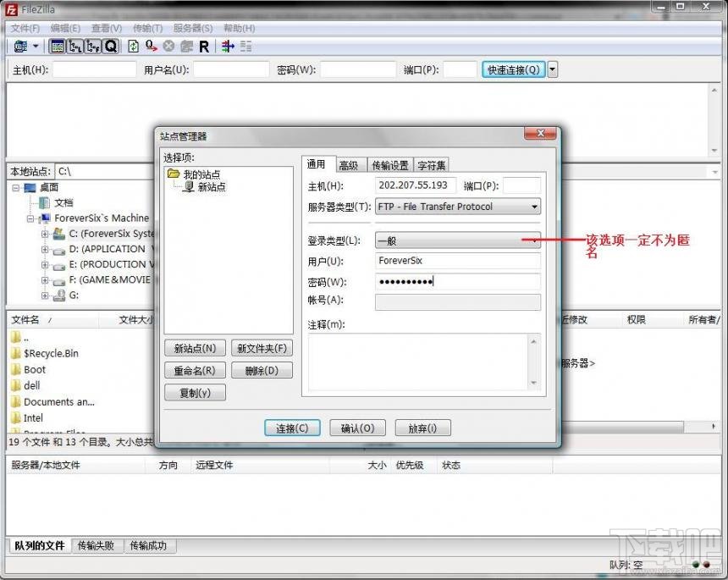Viewport: 728px width, 580px height.
Task: Click the site manager 端口(P) field
Action: 521,185
